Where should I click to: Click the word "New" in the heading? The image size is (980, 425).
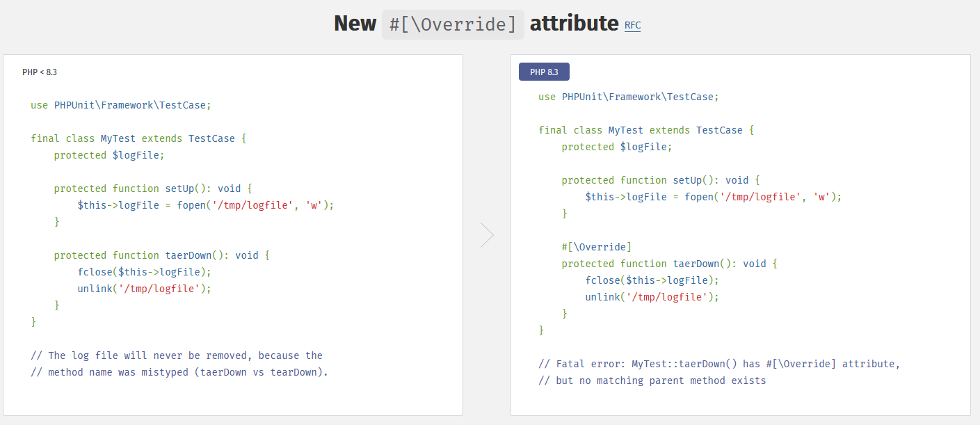(355, 24)
